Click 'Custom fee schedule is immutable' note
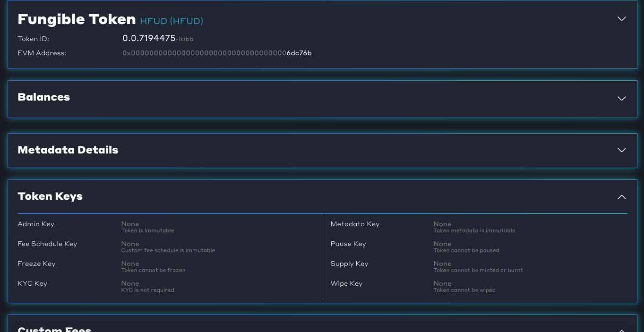Screen dimensions: 644x332 [x=168, y=250]
